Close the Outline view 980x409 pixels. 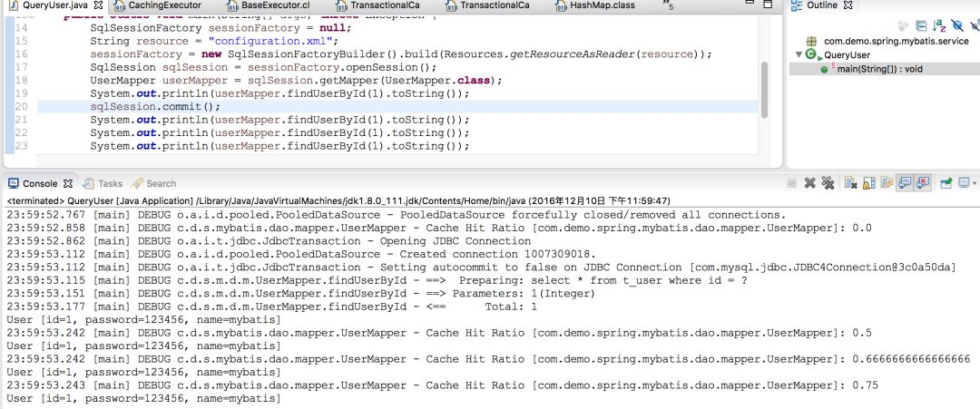tap(848, 5)
